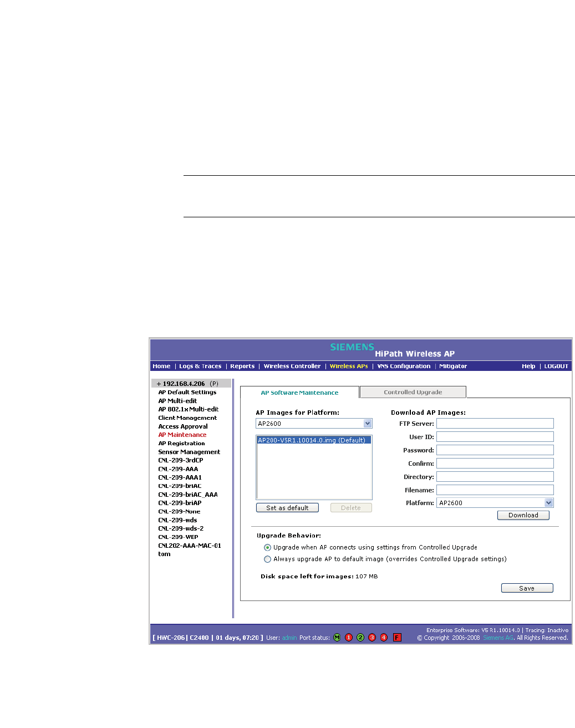Viewport: 575px width, 728px height.
Task: Select CNL-209-AAA1 in sidebar
Action: click(x=180, y=477)
